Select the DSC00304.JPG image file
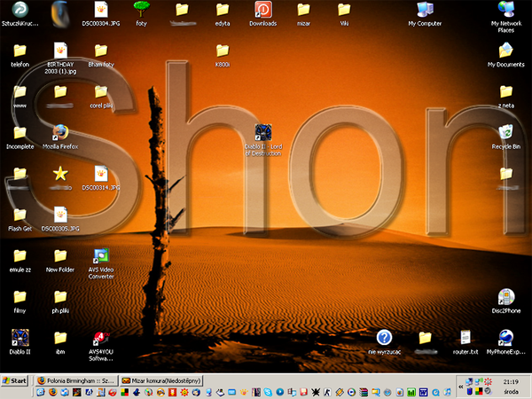 [101, 10]
